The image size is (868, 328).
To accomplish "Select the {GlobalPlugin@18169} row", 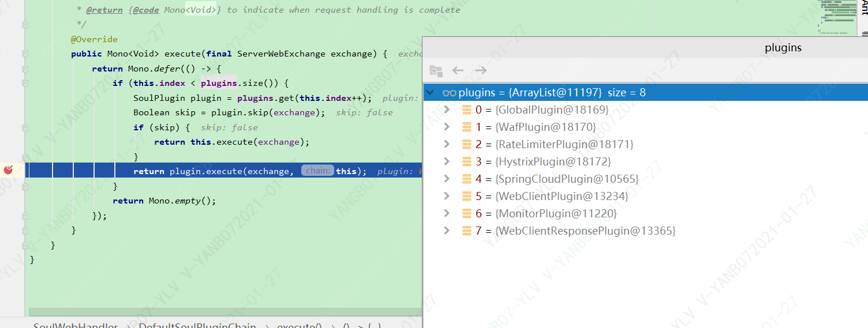I will coord(645,110).
